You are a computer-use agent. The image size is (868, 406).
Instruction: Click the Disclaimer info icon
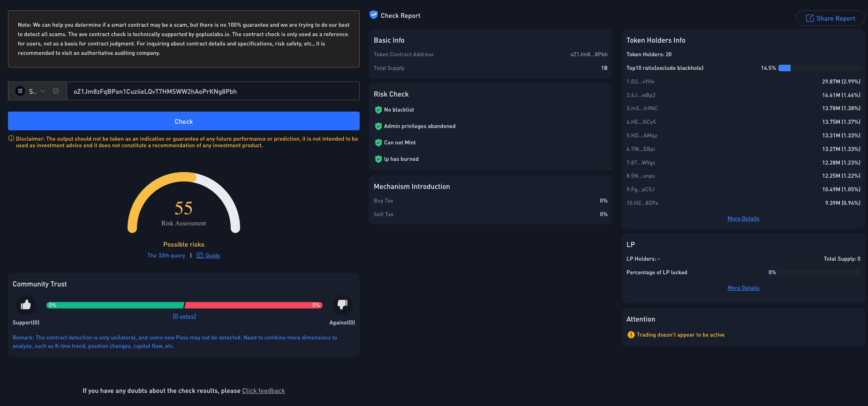[11, 139]
